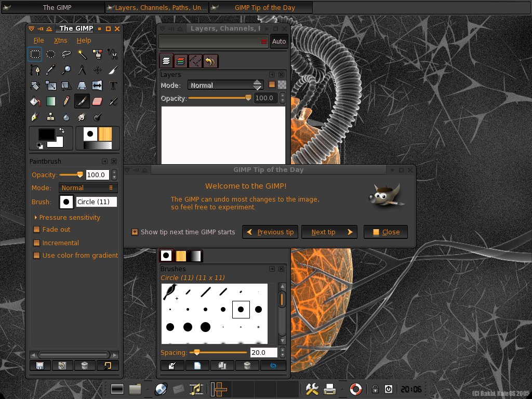Enable the Incremental checkbox

[37, 243]
